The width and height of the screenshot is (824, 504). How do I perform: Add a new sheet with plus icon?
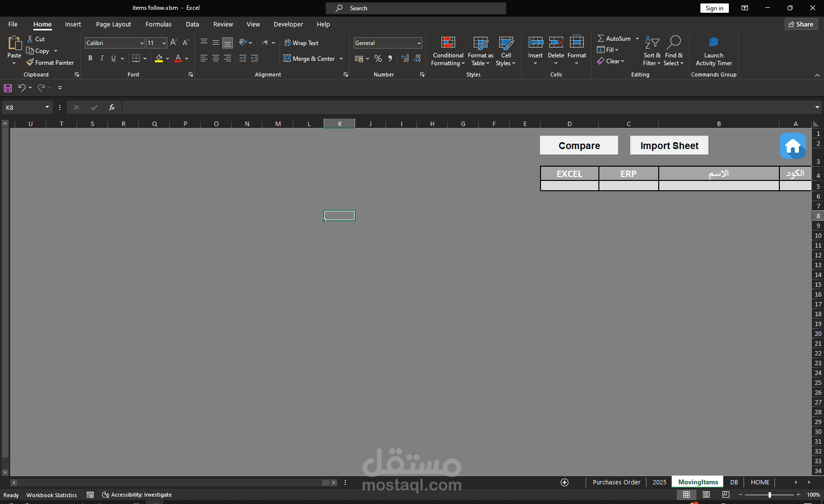tap(565, 482)
